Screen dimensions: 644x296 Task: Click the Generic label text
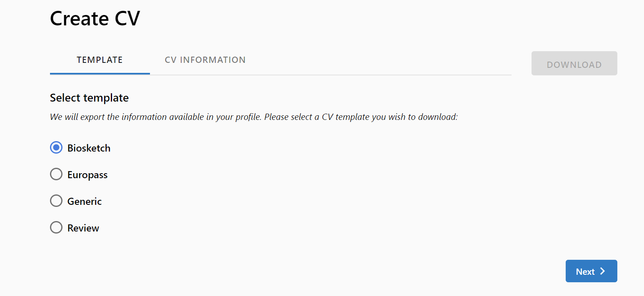tap(85, 201)
